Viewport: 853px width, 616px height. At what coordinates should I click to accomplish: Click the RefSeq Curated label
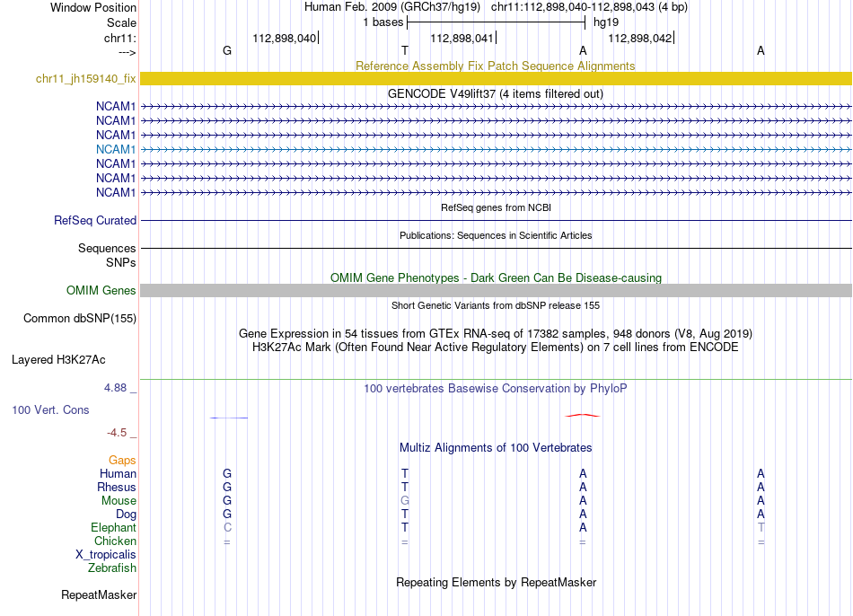click(95, 220)
